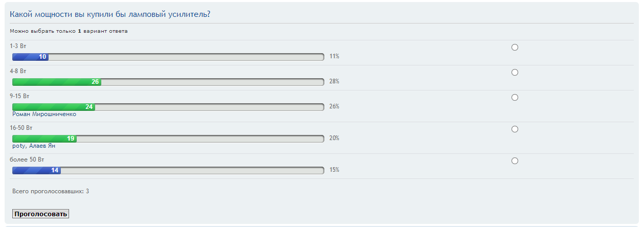Click the blue 1-3 Вт result bar
This screenshot has height=227, width=644.
30,57
